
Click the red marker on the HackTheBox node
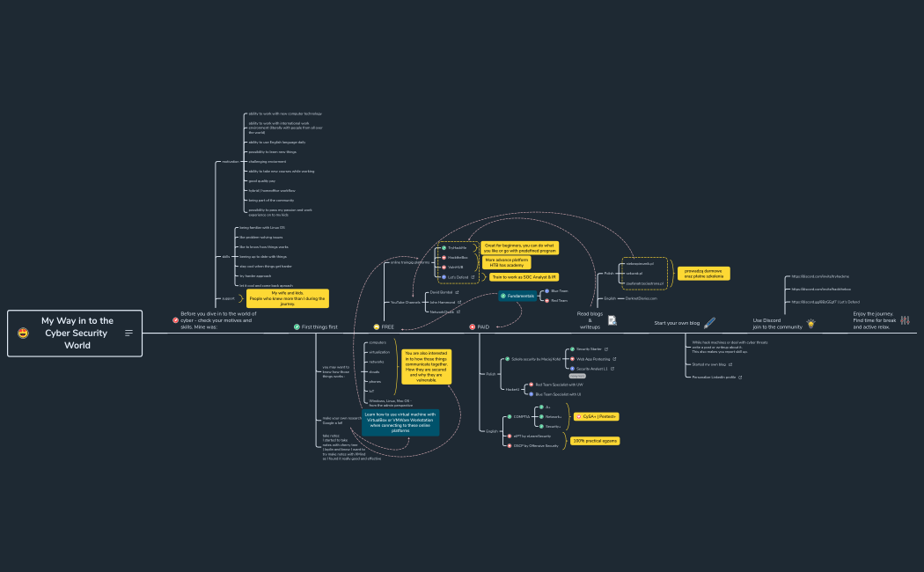444,257
